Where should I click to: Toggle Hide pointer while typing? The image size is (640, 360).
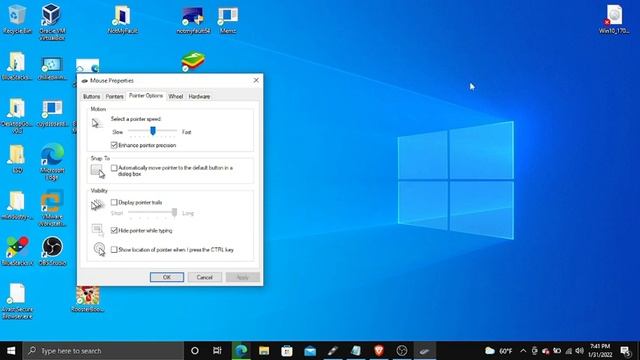[x=114, y=230]
